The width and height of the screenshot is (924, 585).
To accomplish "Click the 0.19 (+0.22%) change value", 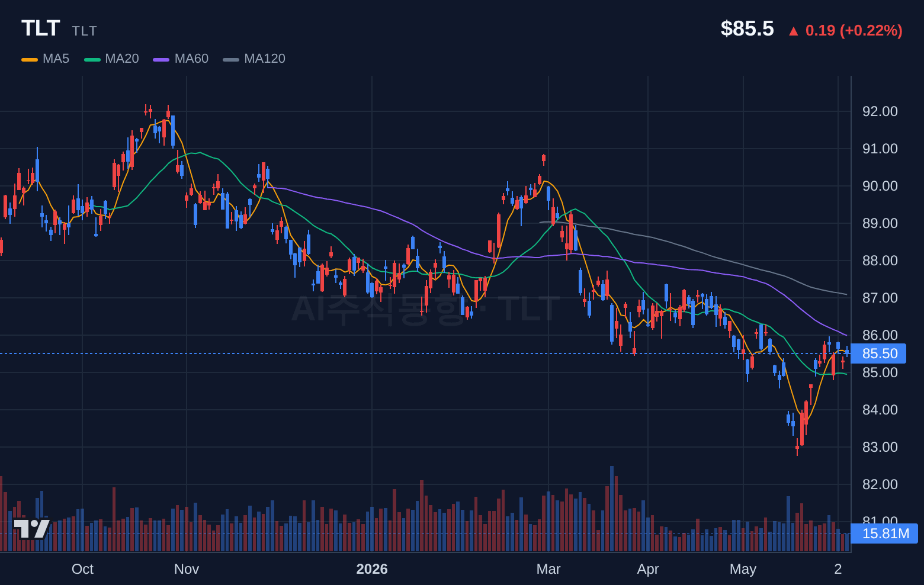I will pos(854,30).
